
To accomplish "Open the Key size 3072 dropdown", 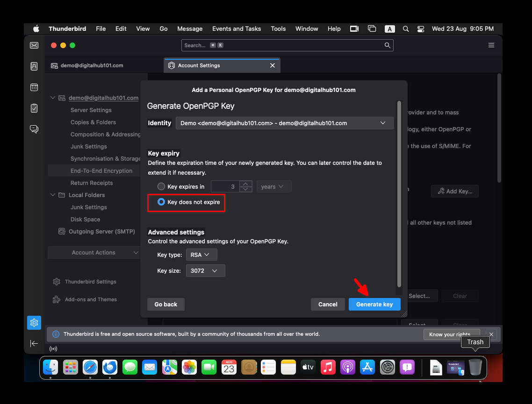I will coord(205,270).
